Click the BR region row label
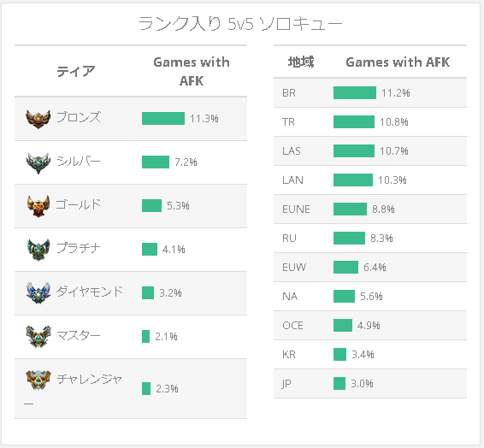The height and width of the screenshot is (448, 484). pos(289,93)
